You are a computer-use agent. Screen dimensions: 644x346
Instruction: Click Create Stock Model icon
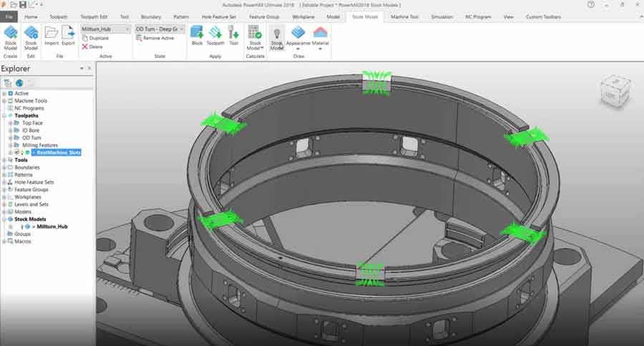click(11, 36)
